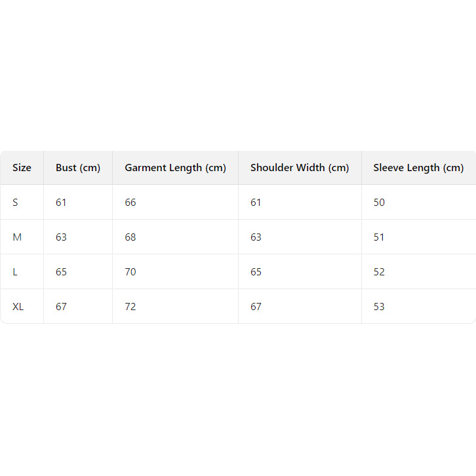The image size is (476, 476).
Task: Select the M size row label
Action: pyautogui.click(x=17, y=237)
